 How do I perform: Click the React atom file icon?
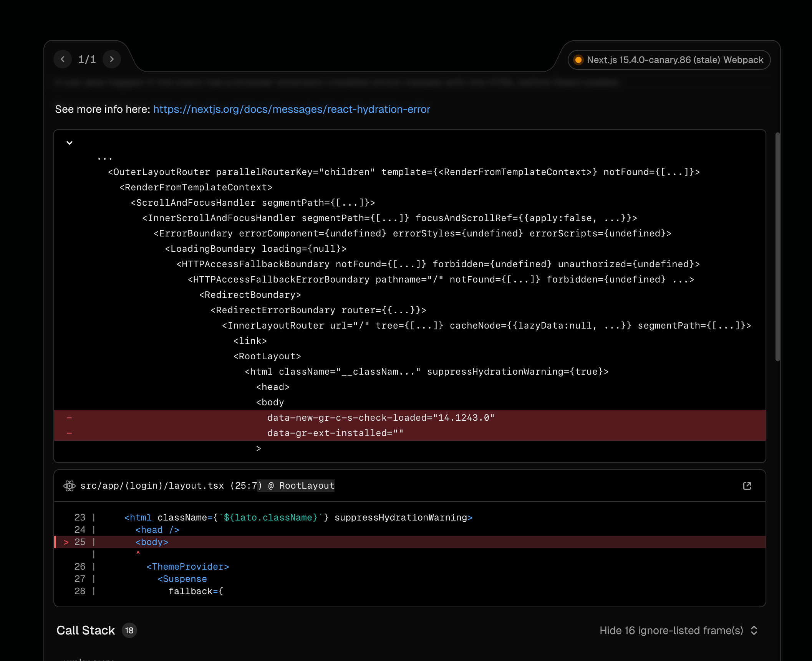(x=69, y=486)
